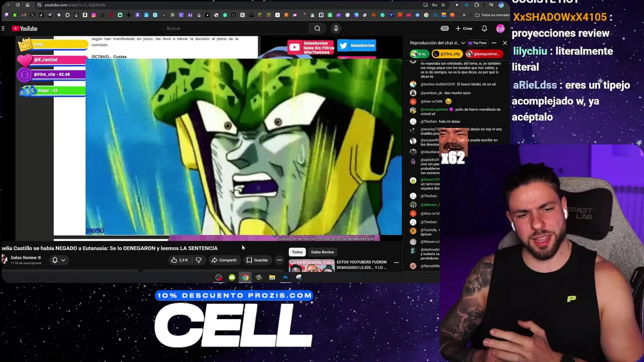Image resolution: width=644 pixels, height=362 pixels.
Task: Click the pink @E.rantiel donation banner
Action: [x=52, y=60]
